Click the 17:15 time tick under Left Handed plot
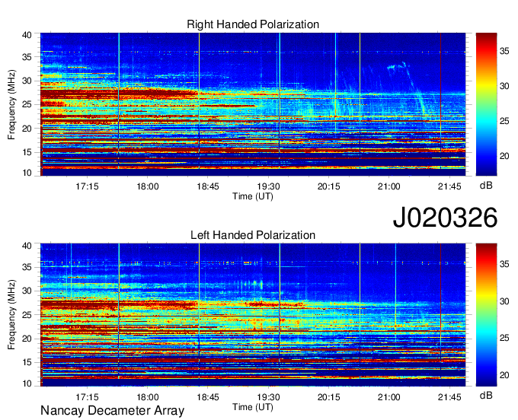The height and width of the screenshot is (420, 518). (87, 397)
